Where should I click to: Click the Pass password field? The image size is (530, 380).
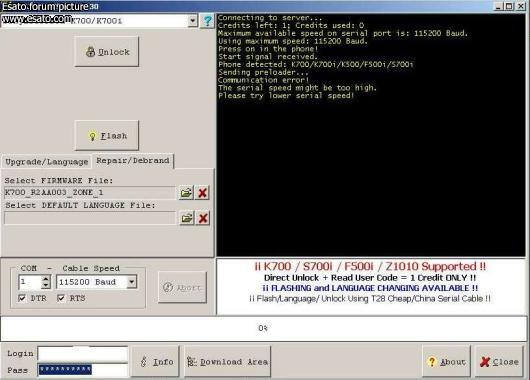(x=83, y=370)
